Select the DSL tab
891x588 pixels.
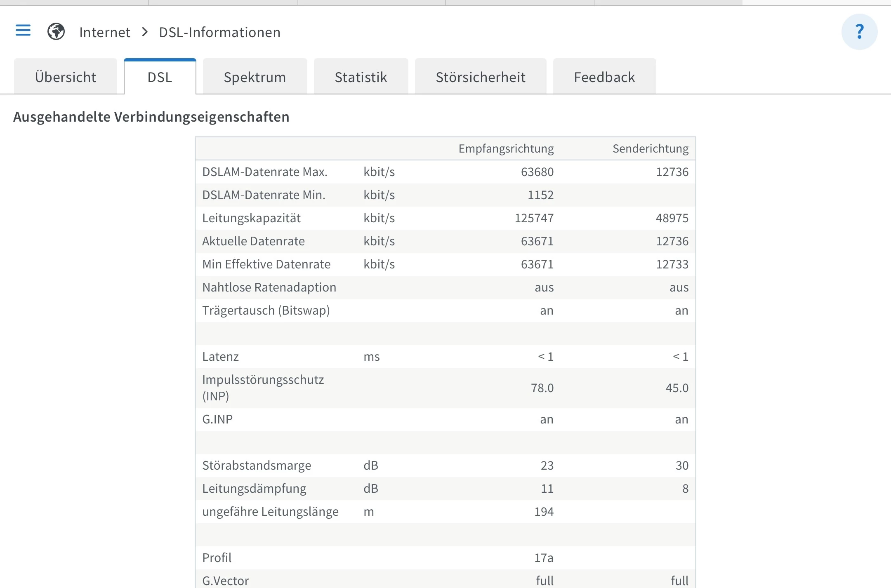click(160, 77)
